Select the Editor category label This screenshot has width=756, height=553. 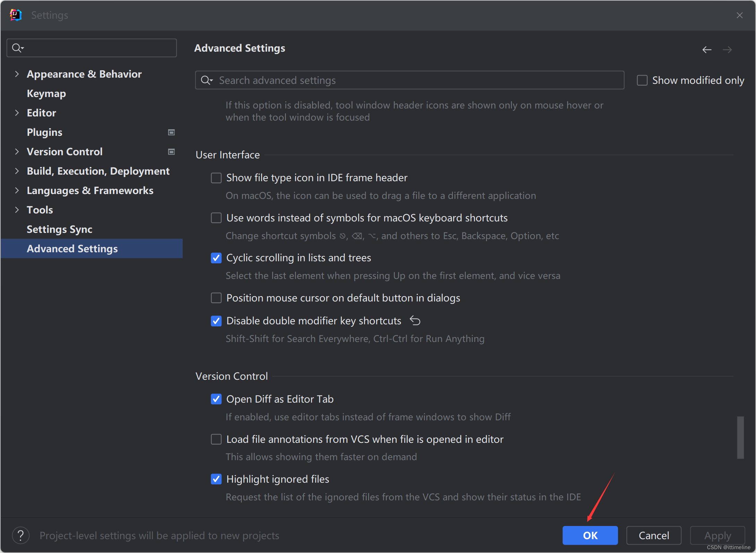click(x=41, y=113)
